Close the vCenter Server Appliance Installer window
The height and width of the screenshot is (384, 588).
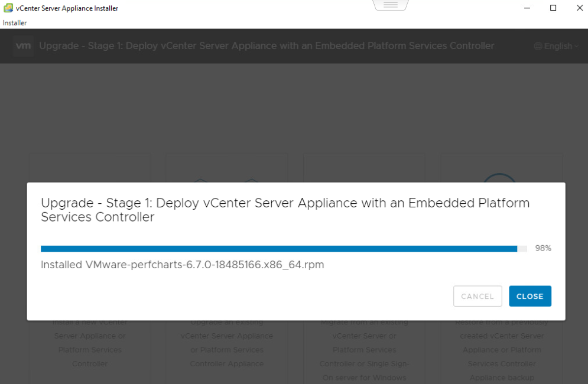point(579,8)
